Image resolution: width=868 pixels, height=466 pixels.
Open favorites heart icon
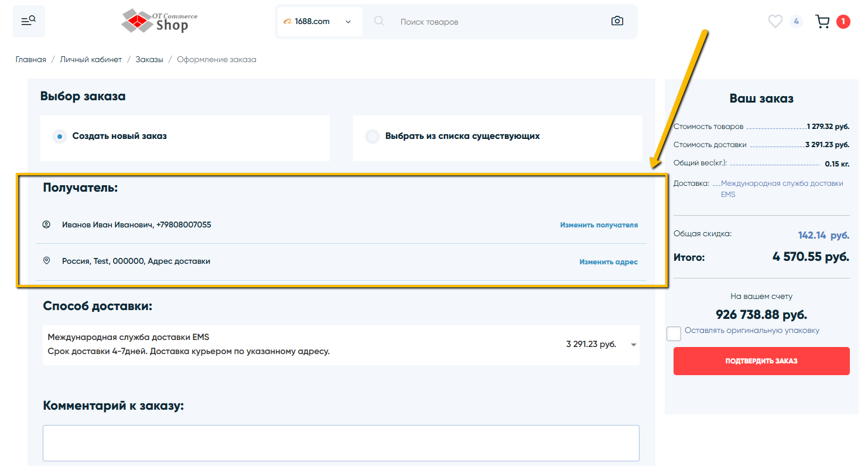pos(775,22)
